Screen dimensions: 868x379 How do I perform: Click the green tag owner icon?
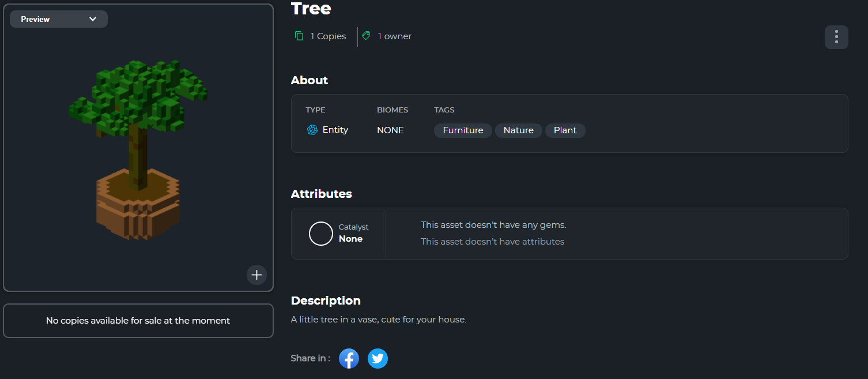coord(366,36)
